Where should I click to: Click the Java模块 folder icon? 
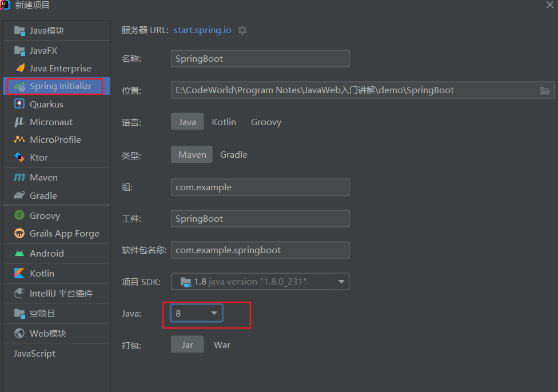(x=19, y=31)
